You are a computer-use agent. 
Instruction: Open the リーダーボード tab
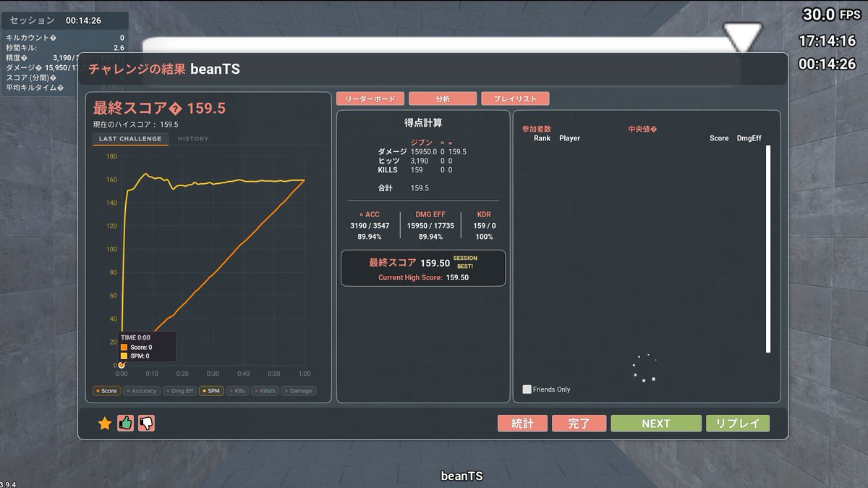(x=370, y=98)
